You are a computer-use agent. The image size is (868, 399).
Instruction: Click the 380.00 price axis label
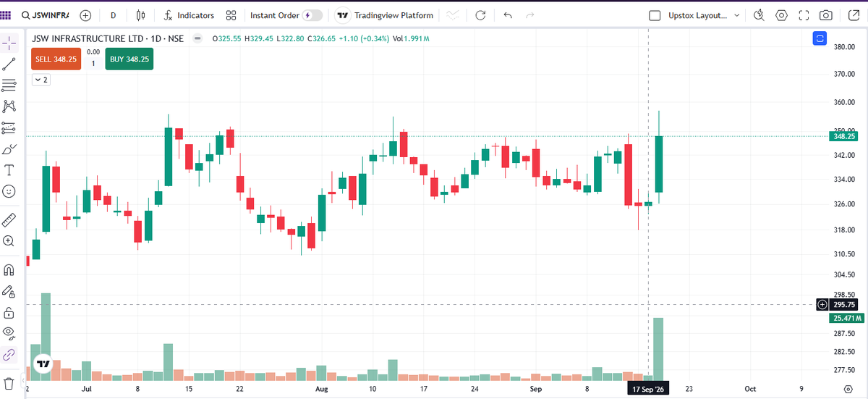(x=845, y=47)
